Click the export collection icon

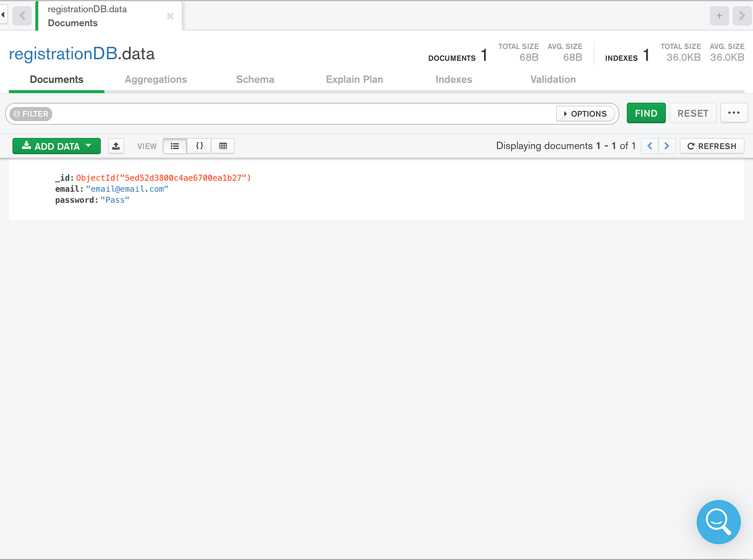pos(116,146)
